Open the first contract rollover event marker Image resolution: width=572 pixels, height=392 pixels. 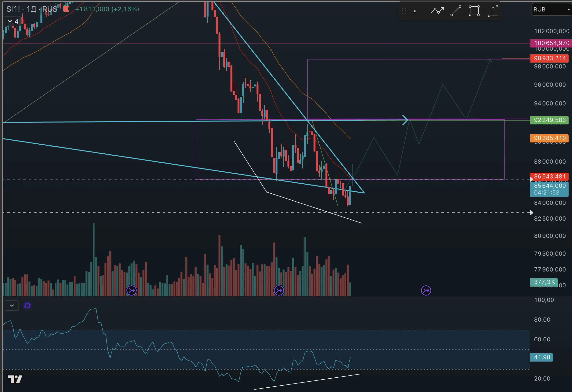click(x=132, y=290)
